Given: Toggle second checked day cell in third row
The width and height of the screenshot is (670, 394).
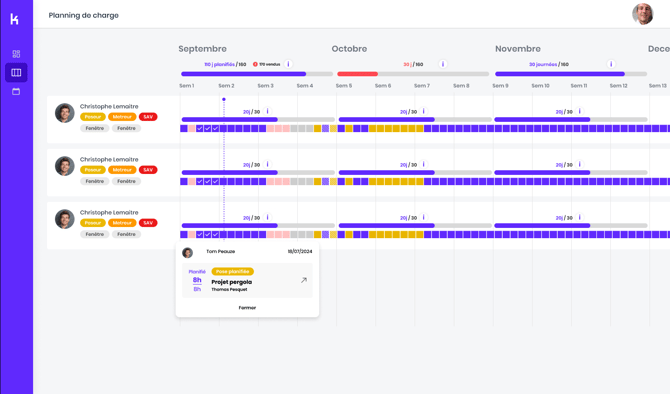Looking at the screenshot, I should pyautogui.click(x=208, y=235).
